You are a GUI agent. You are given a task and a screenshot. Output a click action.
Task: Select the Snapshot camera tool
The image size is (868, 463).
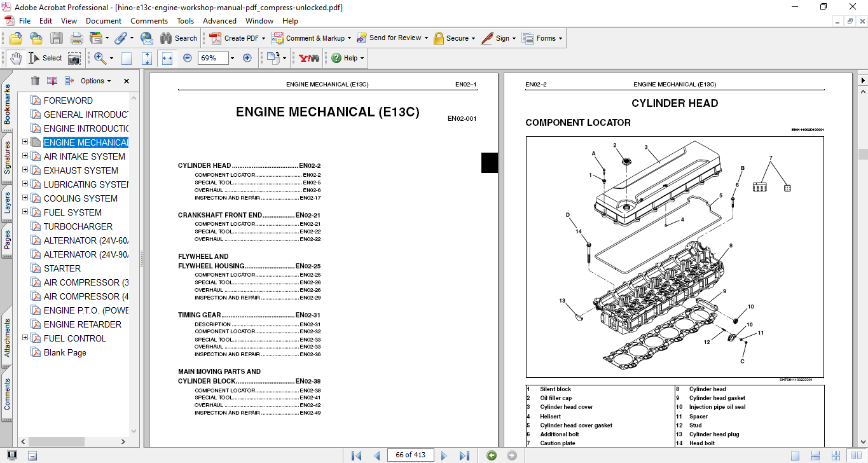coord(74,59)
